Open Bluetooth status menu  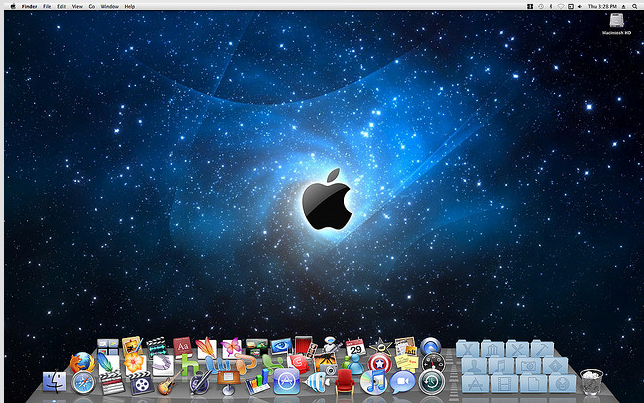(551, 6)
